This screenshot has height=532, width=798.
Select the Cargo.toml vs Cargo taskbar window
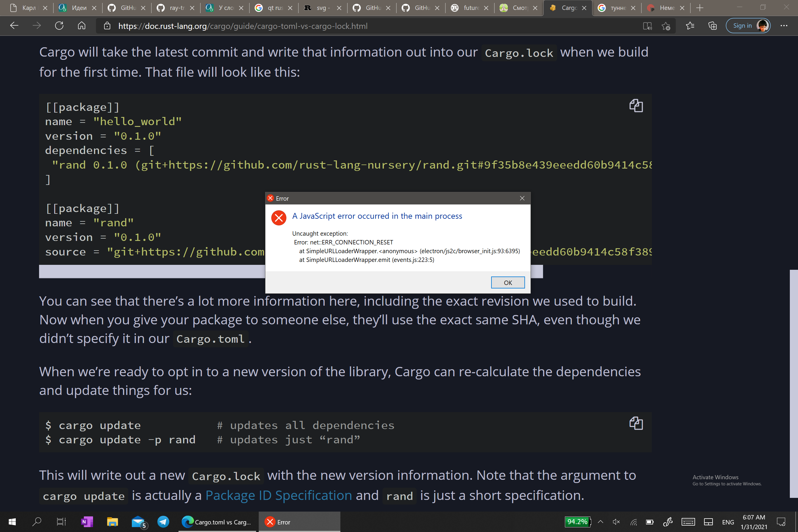(218, 522)
